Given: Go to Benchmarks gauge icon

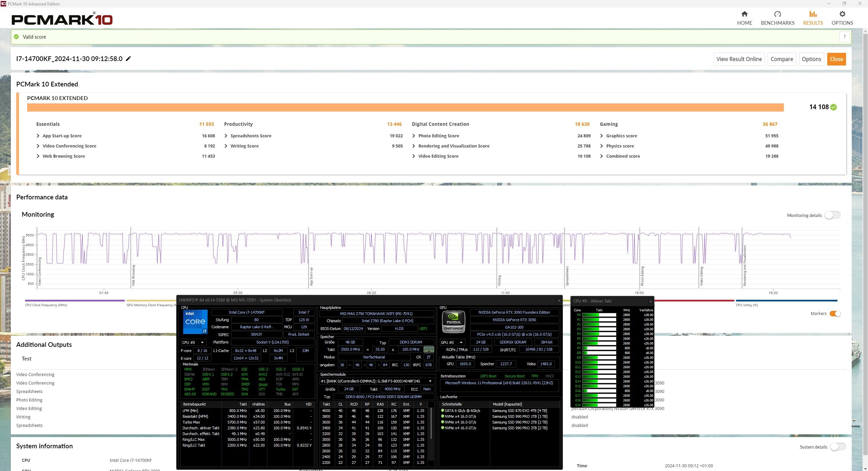Looking at the screenshot, I should (777, 14).
